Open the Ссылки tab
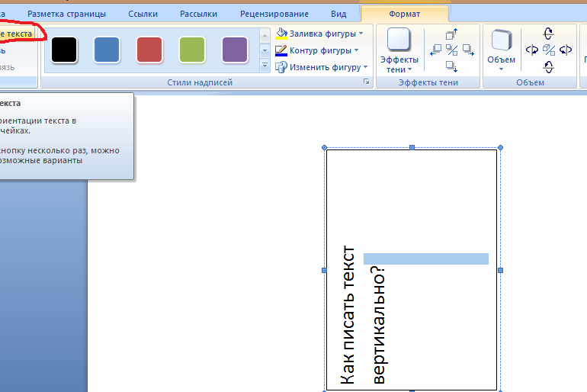 click(143, 14)
